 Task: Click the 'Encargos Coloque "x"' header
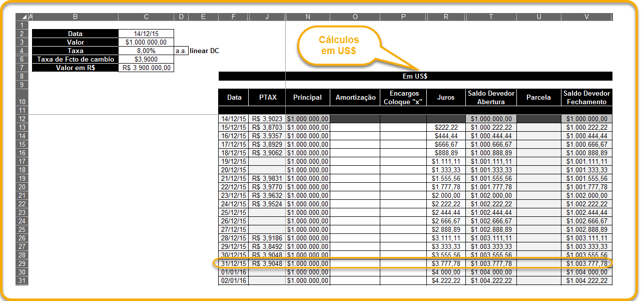(x=404, y=98)
